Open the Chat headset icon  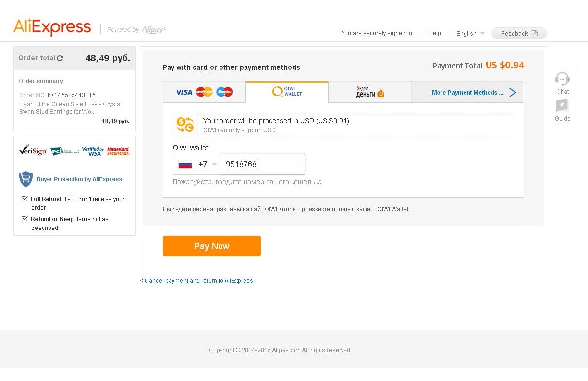point(562,79)
